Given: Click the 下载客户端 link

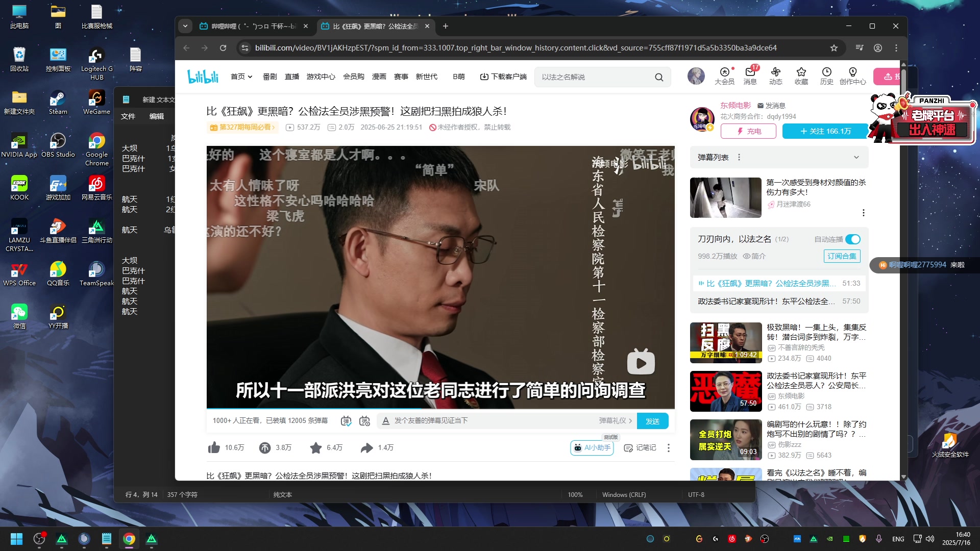Looking at the screenshot, I should [x=503, y=77].
